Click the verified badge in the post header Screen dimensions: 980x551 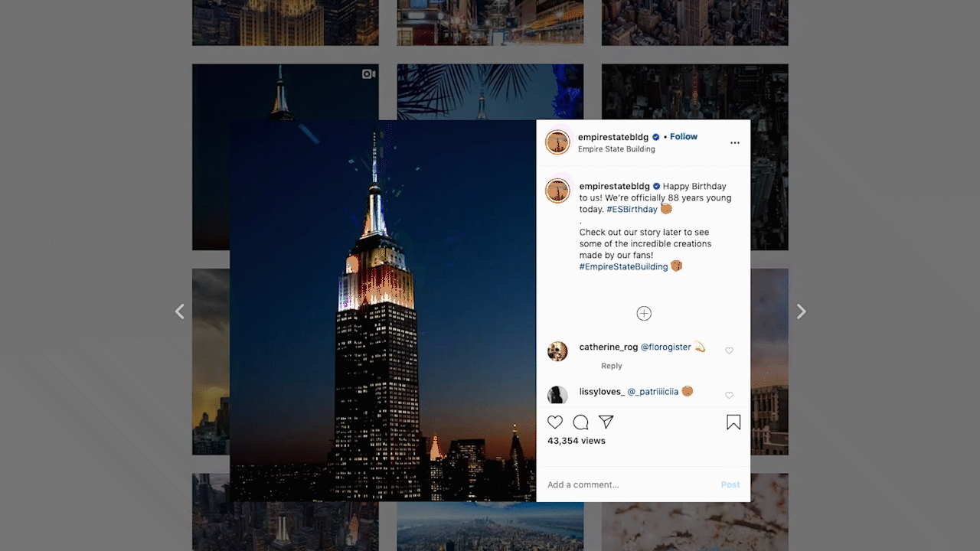[x=656, y=137]
